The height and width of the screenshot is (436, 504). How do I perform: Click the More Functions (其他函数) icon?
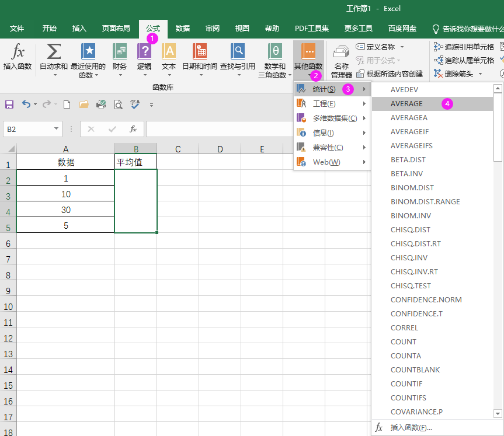(308, 51)
